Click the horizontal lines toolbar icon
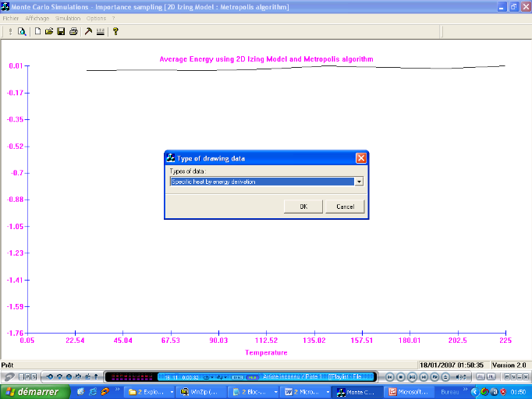Viewport: 532px width, 399px height. 101,31
